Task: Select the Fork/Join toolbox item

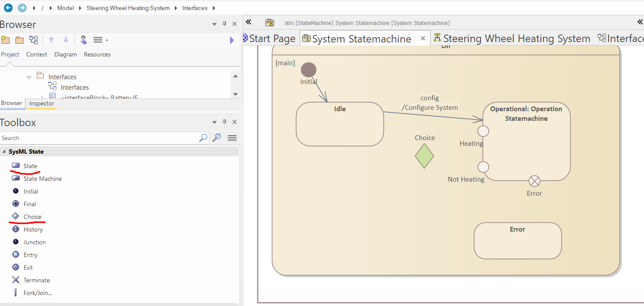Action: (x=37, y=293)
